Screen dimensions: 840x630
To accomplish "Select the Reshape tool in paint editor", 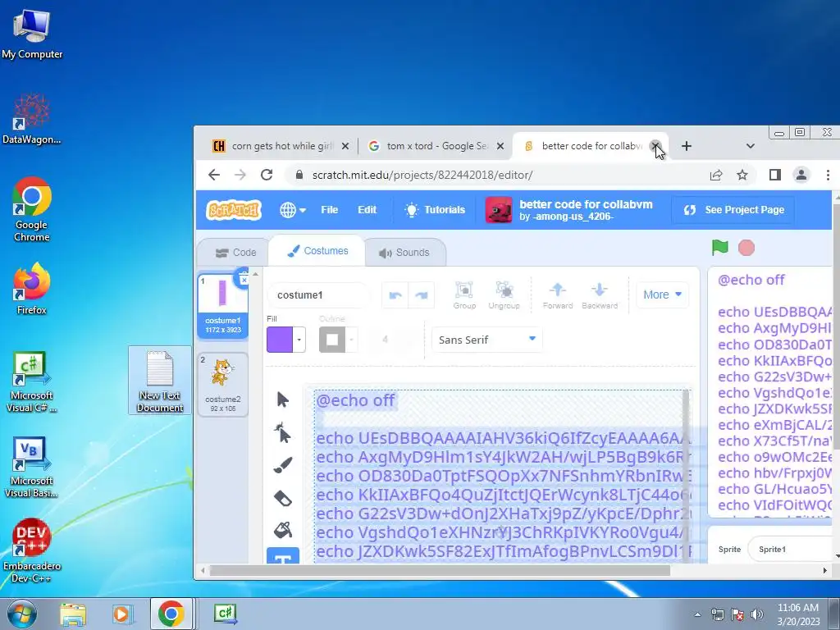I will tap(282, 432).
